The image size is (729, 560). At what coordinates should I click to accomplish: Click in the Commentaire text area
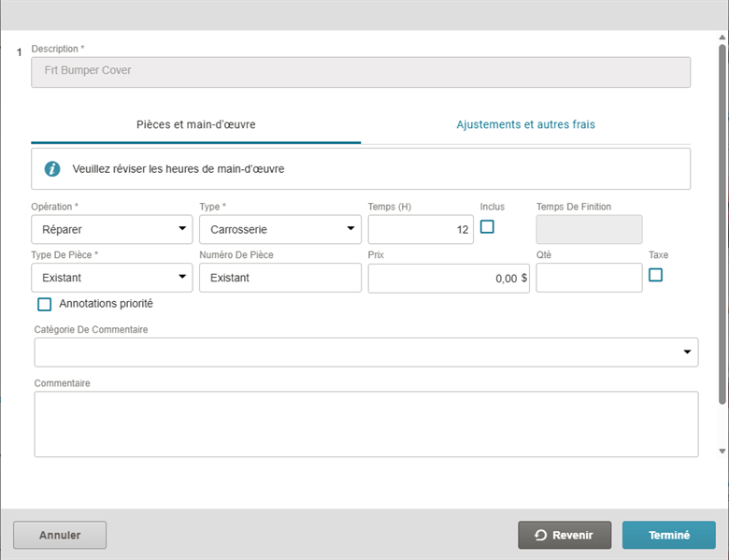(x=365, y=424)
